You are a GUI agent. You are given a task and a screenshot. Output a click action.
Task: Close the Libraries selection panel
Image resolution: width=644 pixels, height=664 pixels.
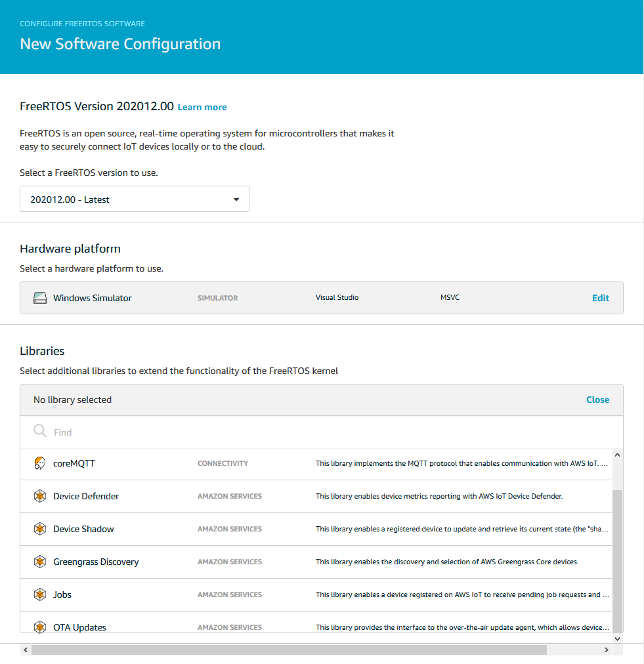pyautogui.click(x=597, y=400)
